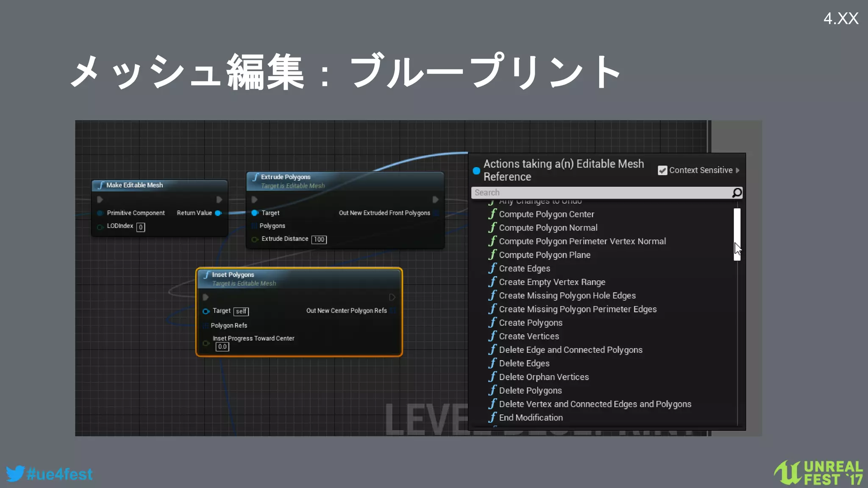Screen dimensions: 868x488
Task: Click the Polygon Refs array pin
Action: [206, 325]
